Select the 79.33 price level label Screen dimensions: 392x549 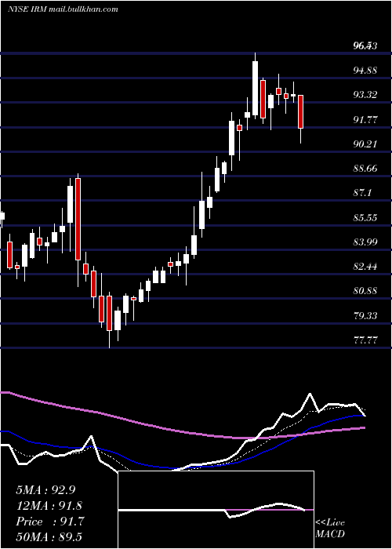[365, 315]
